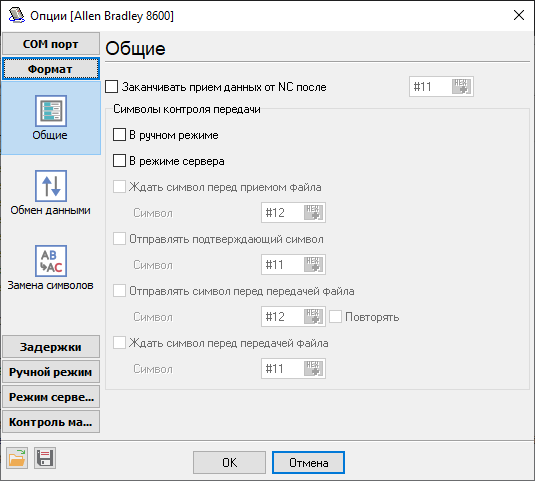Open the Режим серве... section
535x481 pixels.
click(x=51, y=397)
